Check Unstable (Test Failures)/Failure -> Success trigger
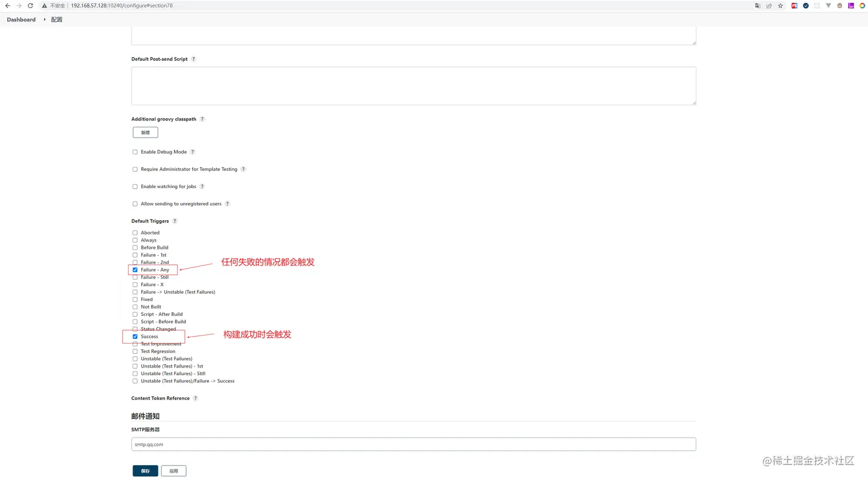Screen dimensions: 868x480 click(x=135, y=381)
